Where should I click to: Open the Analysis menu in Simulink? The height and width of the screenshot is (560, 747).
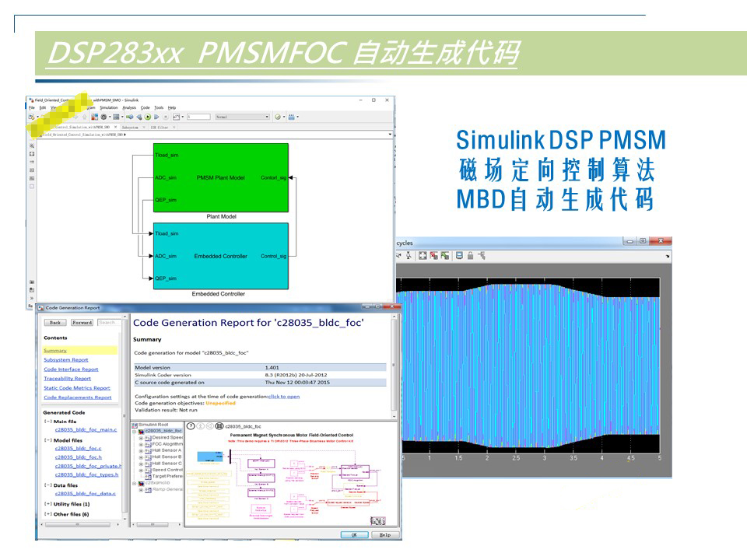click(x=129, y=107)
